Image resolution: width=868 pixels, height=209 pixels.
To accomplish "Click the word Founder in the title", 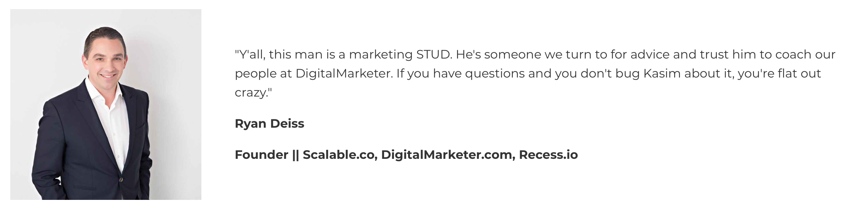I will (x=262, y=155).
